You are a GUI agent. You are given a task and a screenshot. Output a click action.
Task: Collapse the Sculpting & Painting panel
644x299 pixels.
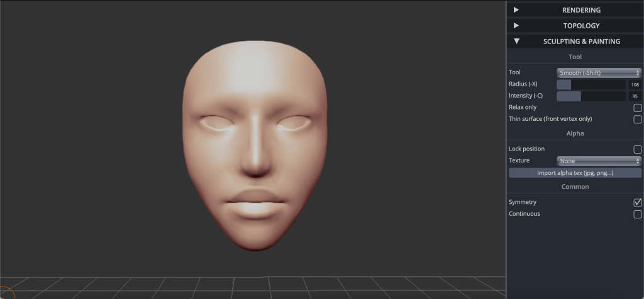click(x=516, y=42)
